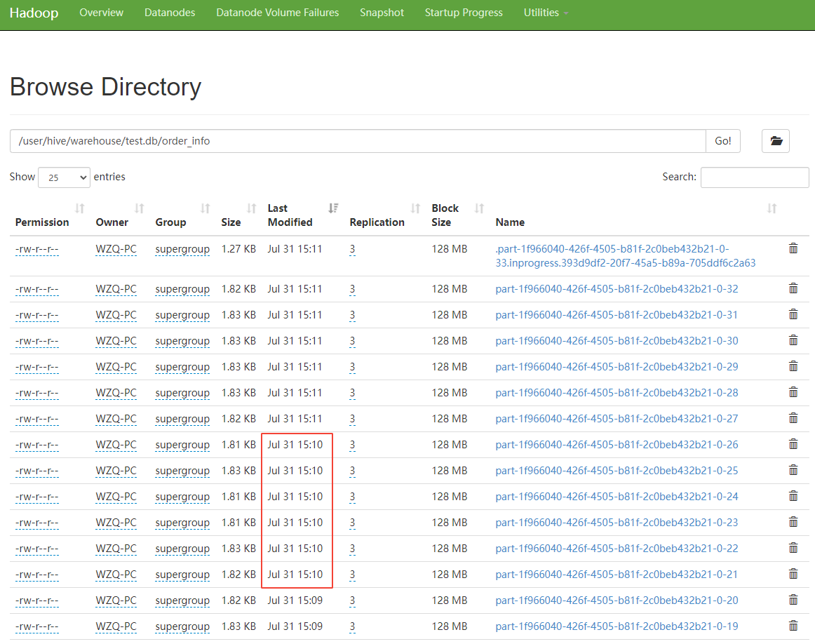Image resolution: width=815 pixels, height=644 pixels.
Task: Expand the Utilities menu
Action: 545,13
